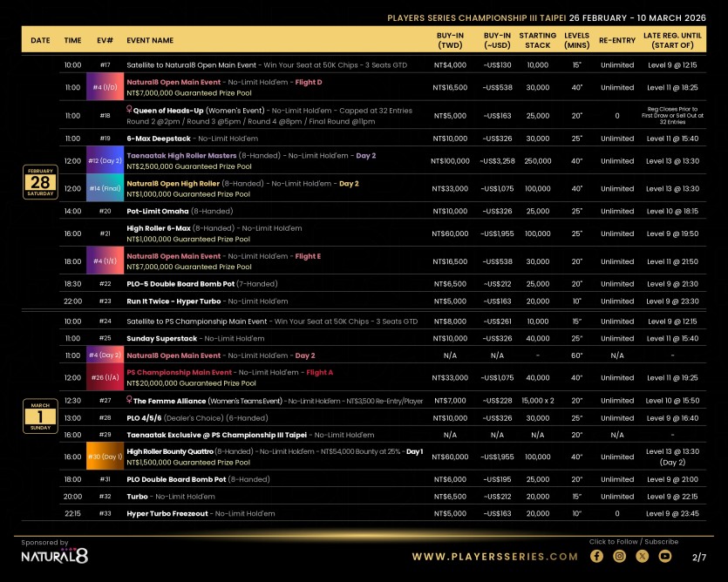728x582 pixels.
Task: Click the female symbol beside Queen of Heads-Up
Action: 130,111
